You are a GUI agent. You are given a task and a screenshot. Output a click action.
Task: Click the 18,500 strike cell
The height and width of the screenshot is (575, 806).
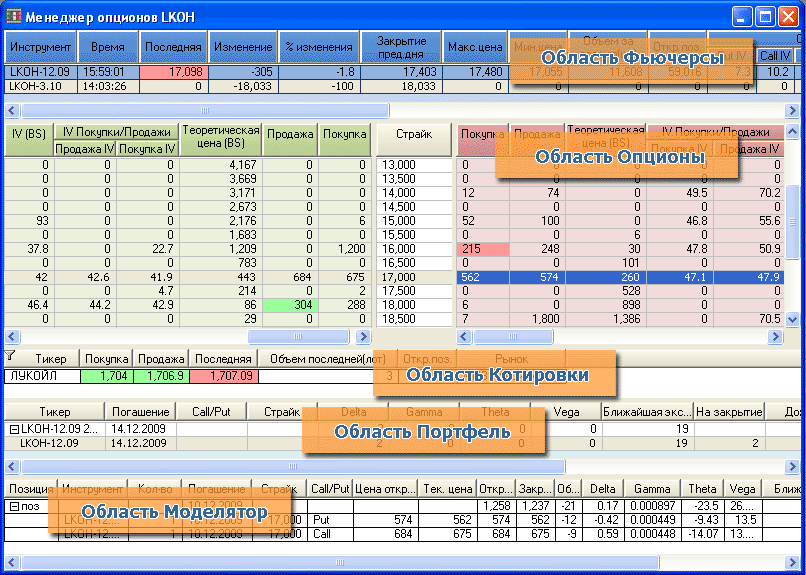(414, 319)
